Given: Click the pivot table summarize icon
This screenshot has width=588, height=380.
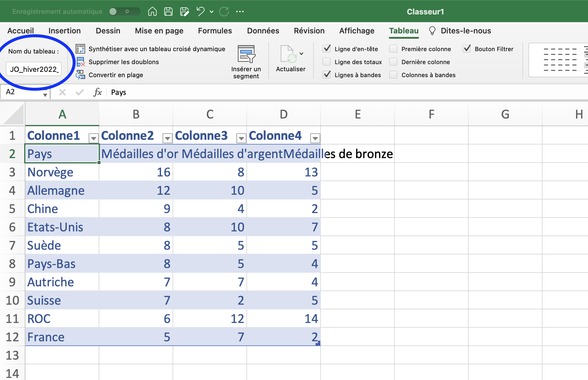Looking at the screenshot, I should click(80, 49).
